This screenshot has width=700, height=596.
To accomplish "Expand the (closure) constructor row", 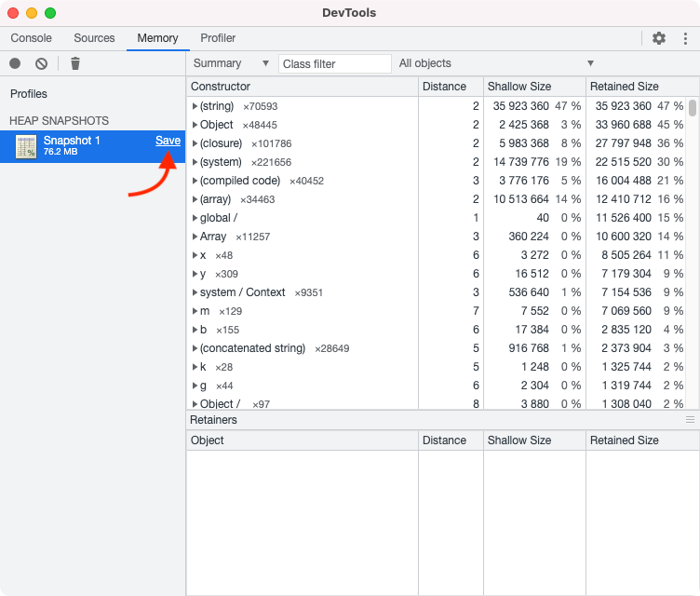I will (195, 143).
